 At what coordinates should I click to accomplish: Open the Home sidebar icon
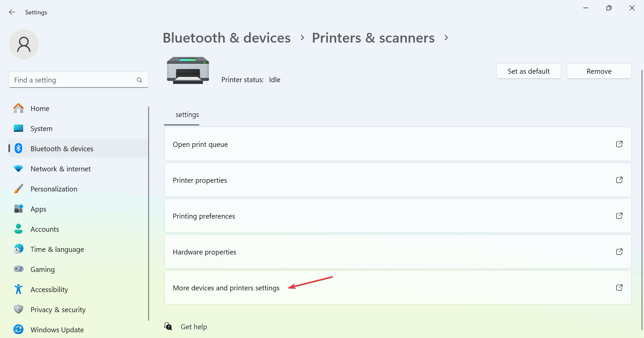[x=18, y=108]
